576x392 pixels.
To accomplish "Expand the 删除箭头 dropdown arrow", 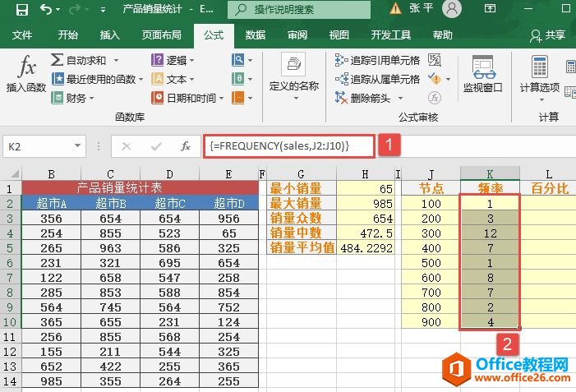I will point(401,98).
